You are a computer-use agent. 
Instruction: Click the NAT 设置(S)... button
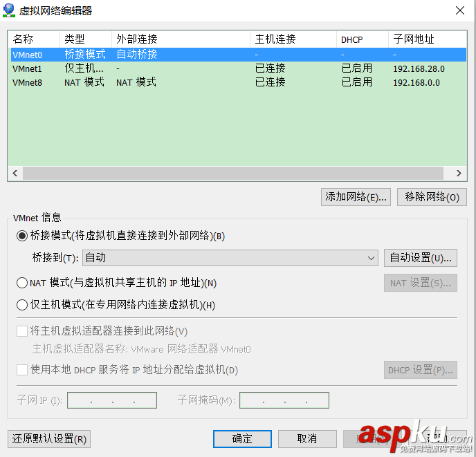(421, 283)
